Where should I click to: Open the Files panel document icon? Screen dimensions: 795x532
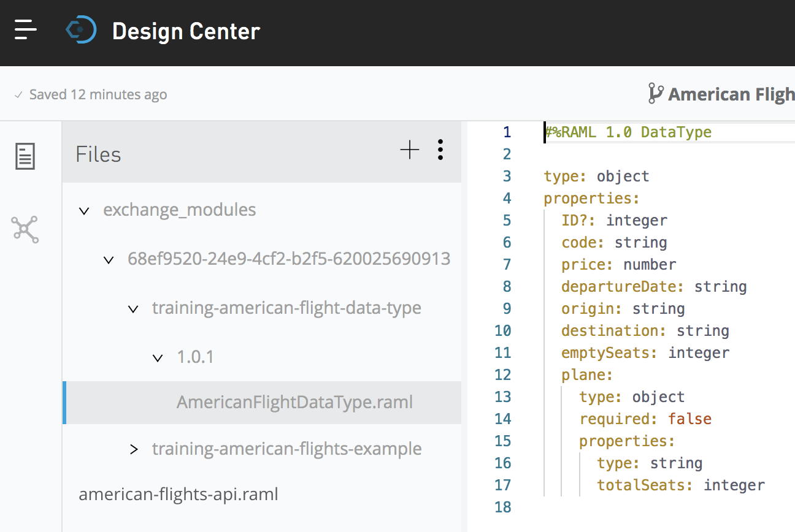pyautogui.click(x=25, y=156)
